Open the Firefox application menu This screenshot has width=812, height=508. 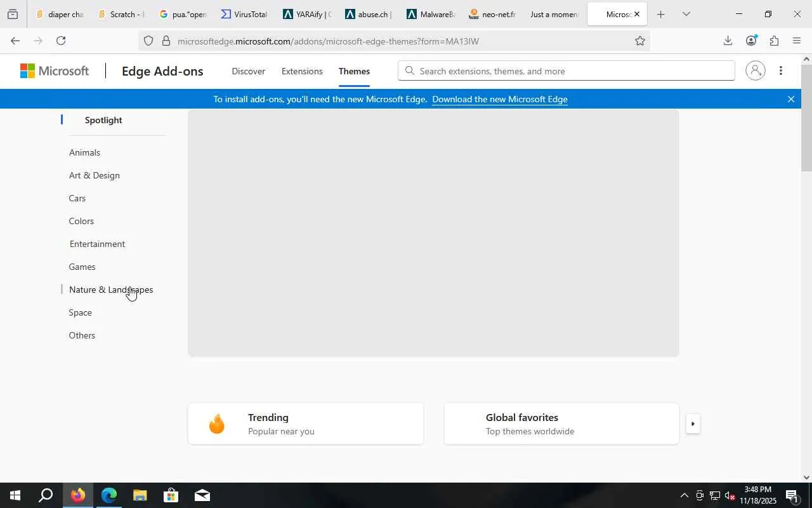coord(797,41)
